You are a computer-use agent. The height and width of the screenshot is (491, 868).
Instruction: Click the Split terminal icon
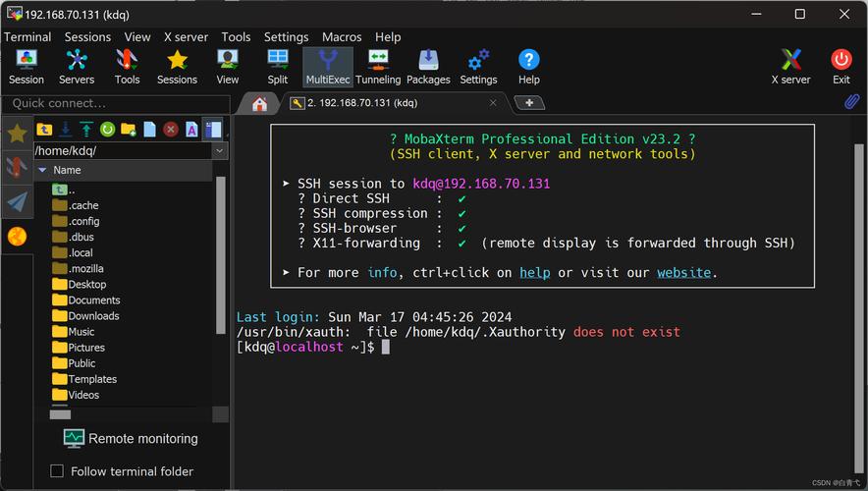click(278, 67)
